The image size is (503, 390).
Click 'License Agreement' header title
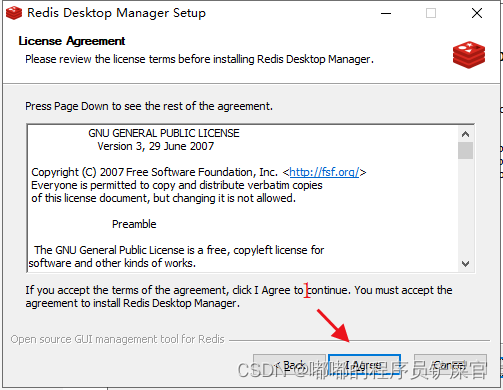72,41
